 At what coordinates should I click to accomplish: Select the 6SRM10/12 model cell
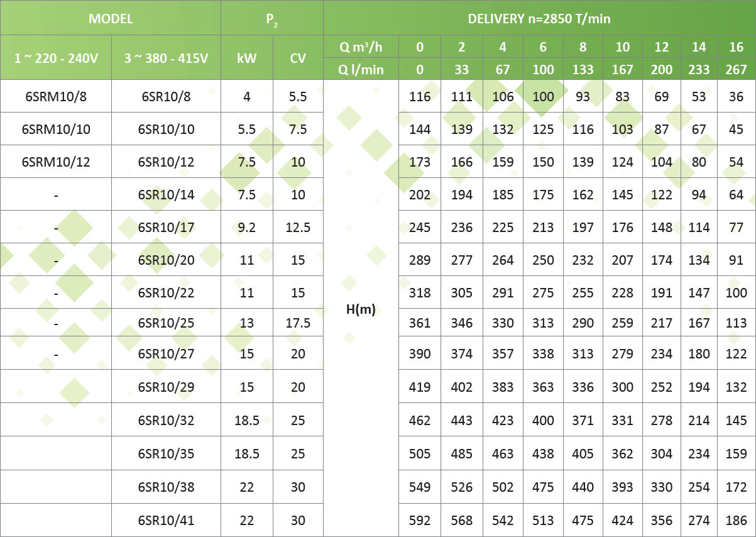click(56, 162)
